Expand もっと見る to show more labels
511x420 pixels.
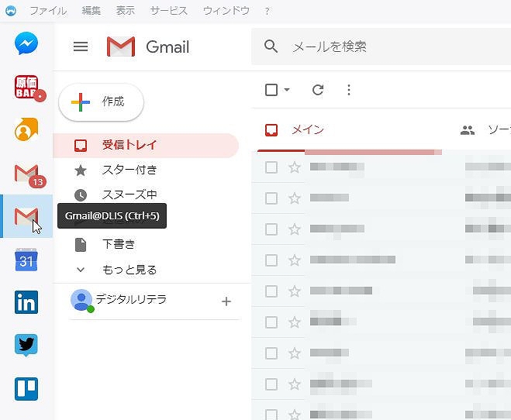129,270
